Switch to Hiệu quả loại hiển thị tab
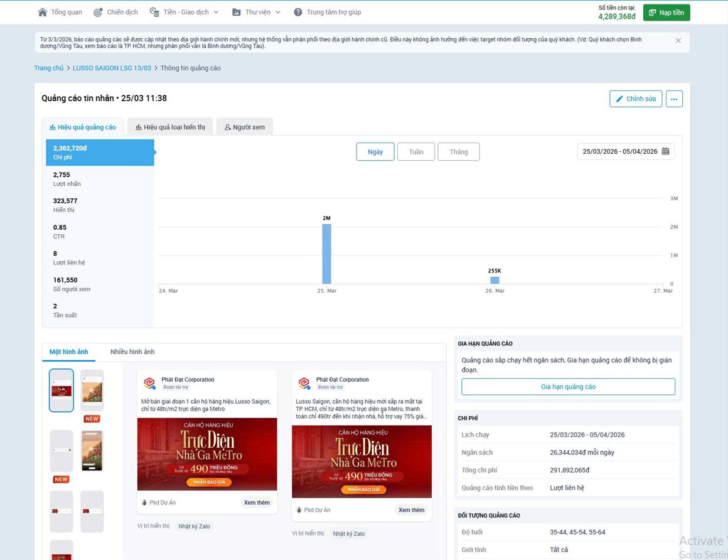The image size is (728, 560). point(170,127)
